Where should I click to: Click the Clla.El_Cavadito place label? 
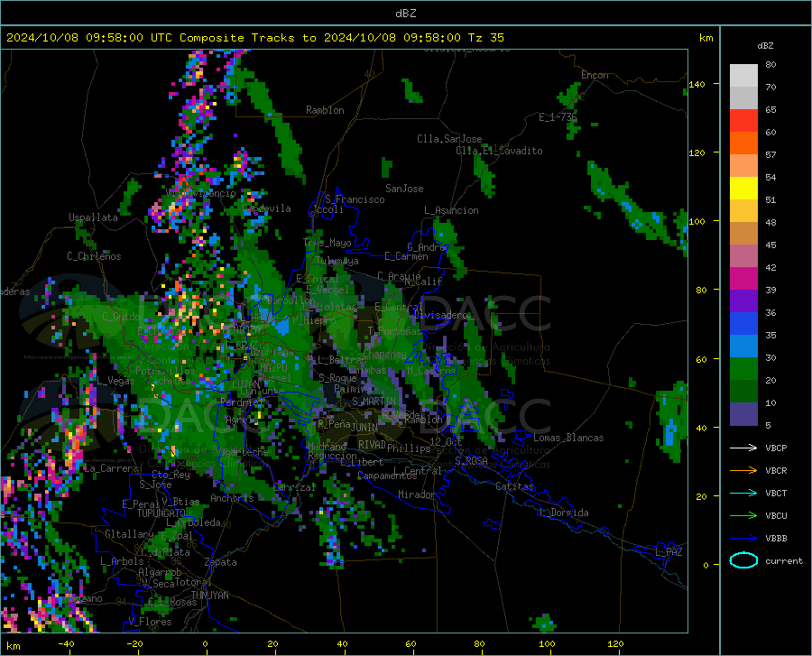(x=499, y=151)
